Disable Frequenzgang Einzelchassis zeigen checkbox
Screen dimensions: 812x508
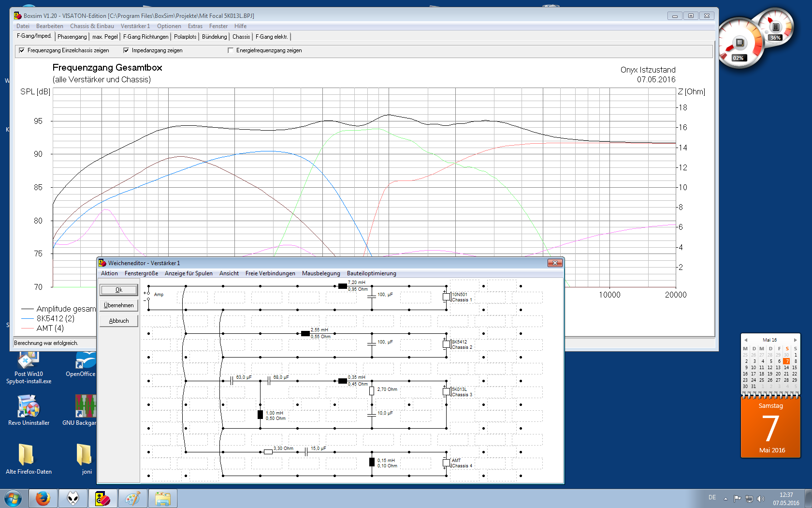tap(22, 50)
